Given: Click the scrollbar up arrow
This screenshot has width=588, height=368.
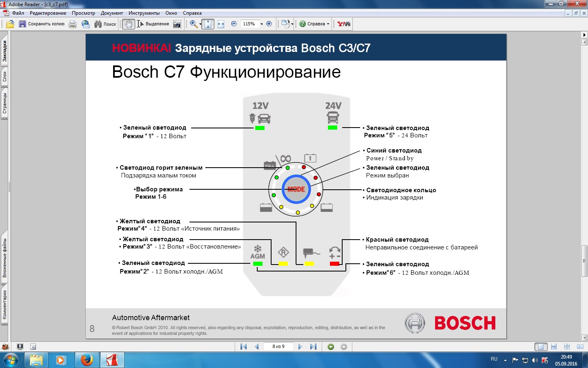Looking at the screenshot, I should point(584,43).
